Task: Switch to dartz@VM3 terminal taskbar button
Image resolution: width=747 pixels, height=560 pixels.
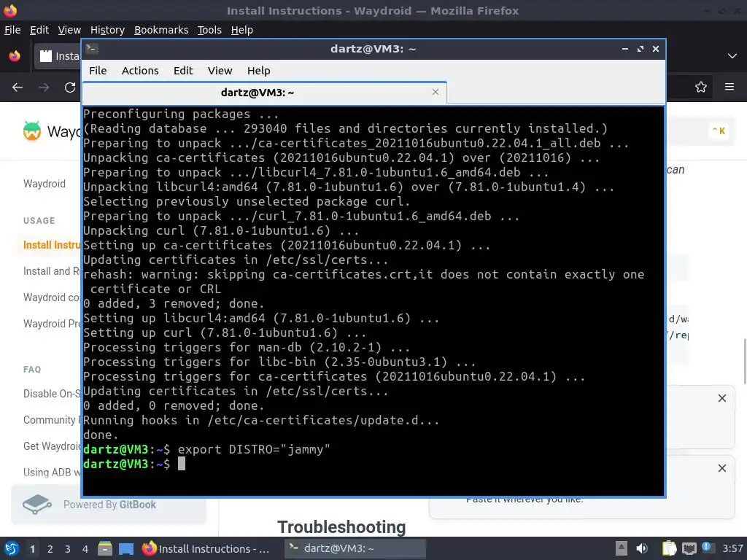Action: [355, 548]
